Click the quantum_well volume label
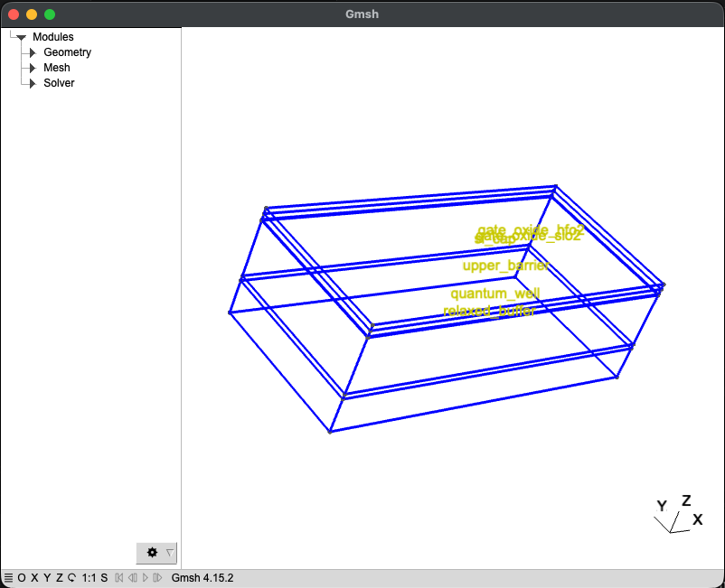Screen dimensions: 725x588 [495, 294]
